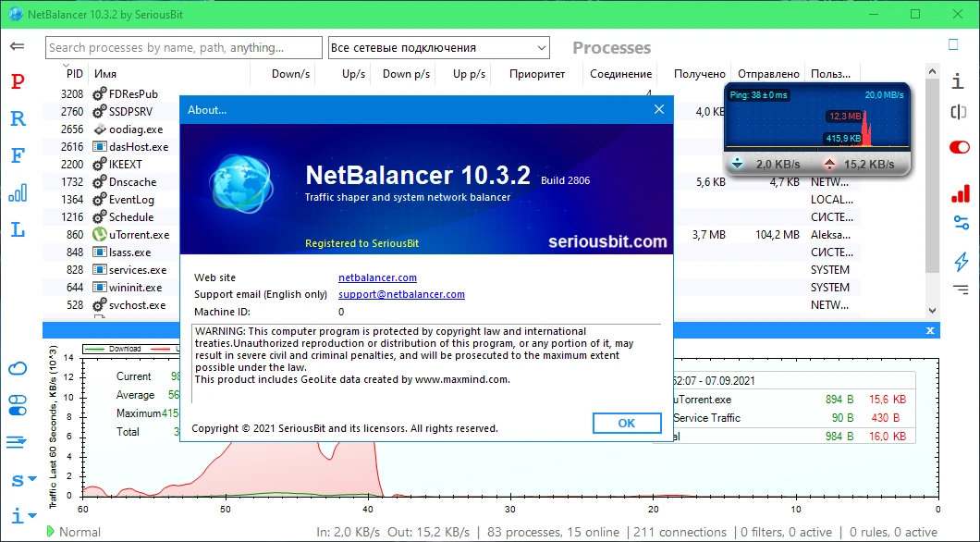
Task: Click the Service Traffic entry in chart tooltip
Action: click(x=707, y=417)
